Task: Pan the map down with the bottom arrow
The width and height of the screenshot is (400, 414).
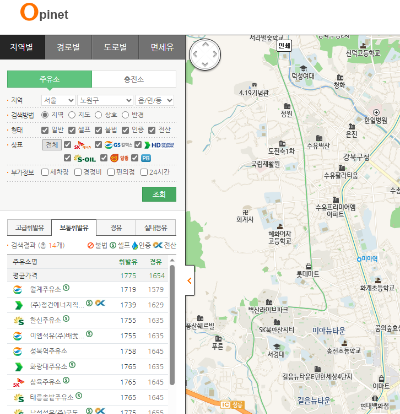Action: pyautogui.click(x=205, y=64)
